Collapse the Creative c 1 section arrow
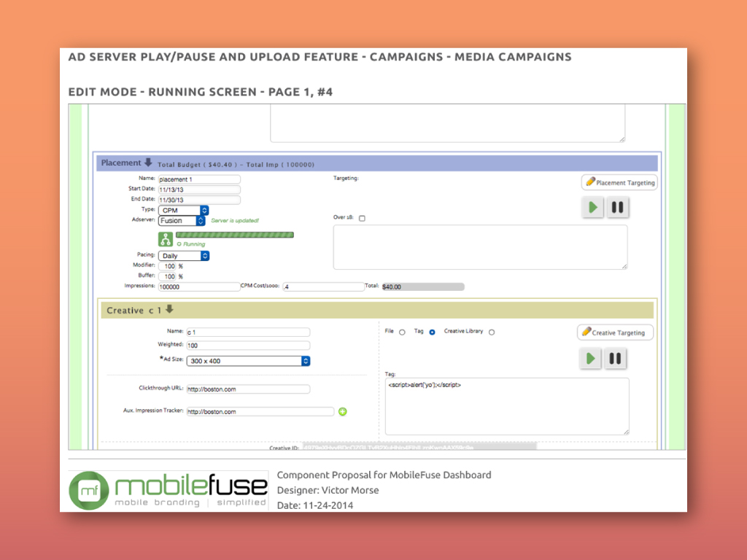 169,309
